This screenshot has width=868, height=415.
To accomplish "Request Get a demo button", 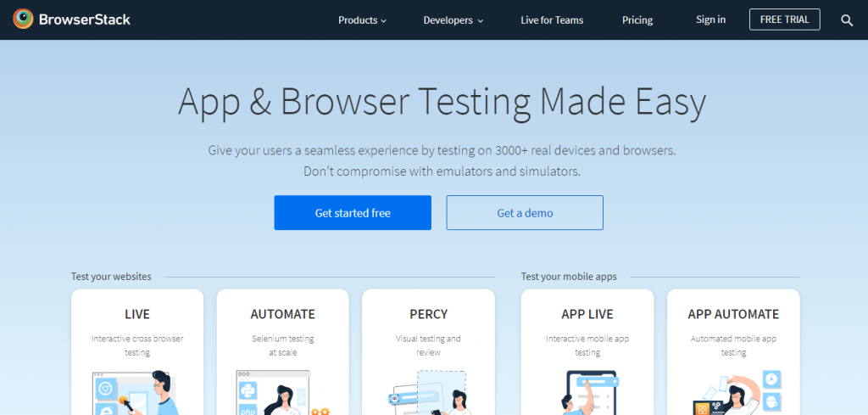I will [525, 213].
